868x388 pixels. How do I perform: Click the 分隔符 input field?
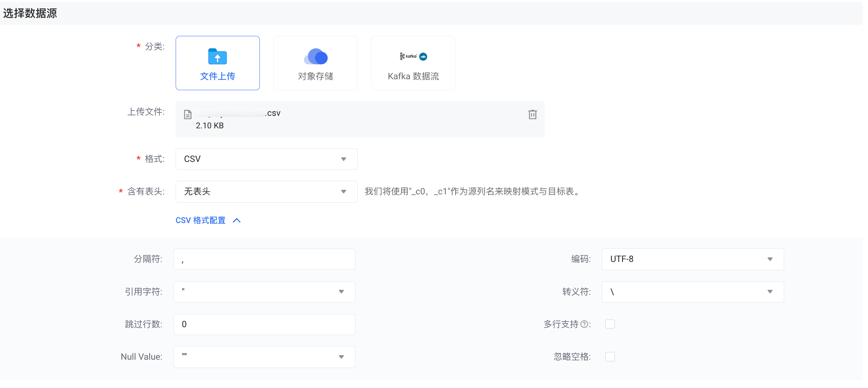[x=264, y=259]
